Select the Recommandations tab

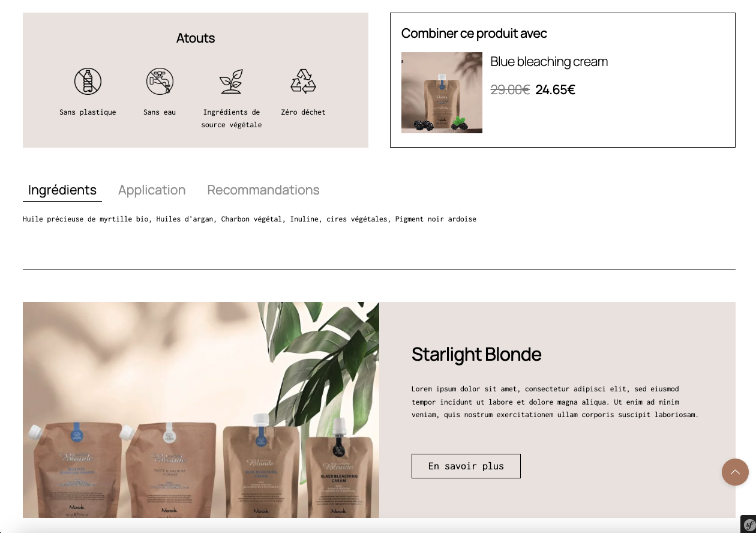click(x=263, y=190)
